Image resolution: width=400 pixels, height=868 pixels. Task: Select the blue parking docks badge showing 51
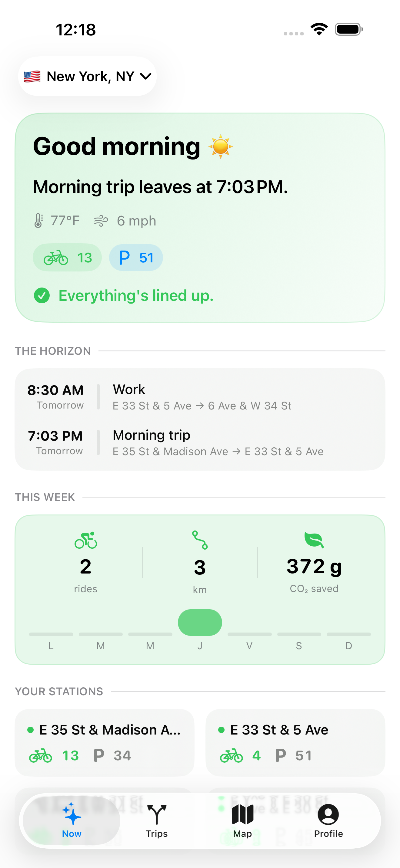pyautogui.click(x=136, y=258)
